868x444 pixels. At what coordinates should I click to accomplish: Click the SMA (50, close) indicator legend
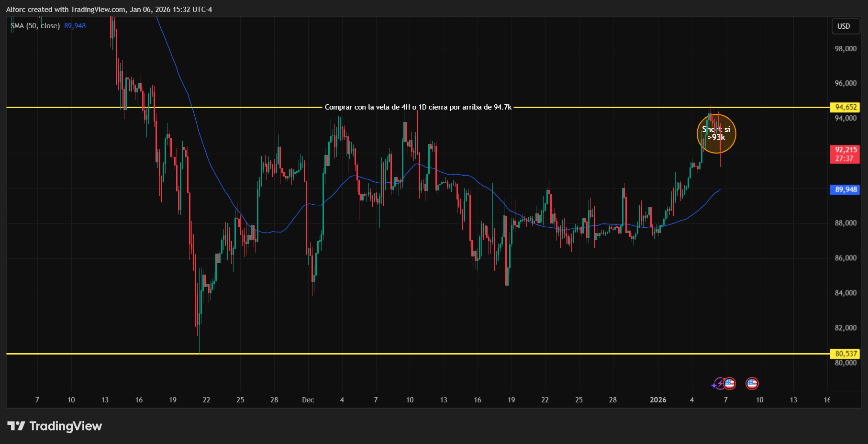[35, 26]
